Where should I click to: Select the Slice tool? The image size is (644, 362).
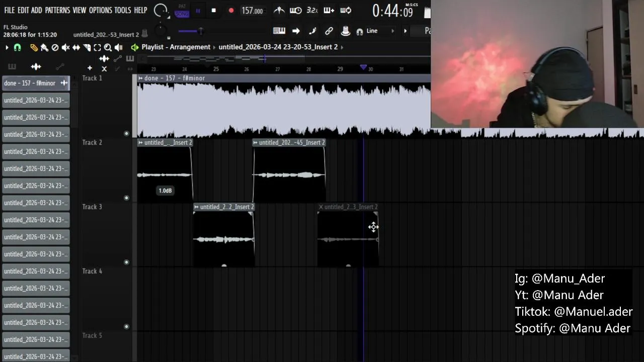[x=87, y=47]
